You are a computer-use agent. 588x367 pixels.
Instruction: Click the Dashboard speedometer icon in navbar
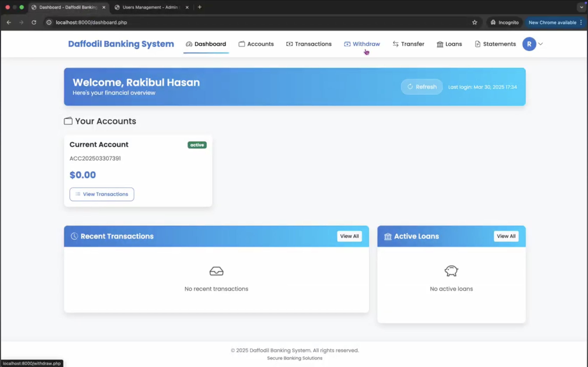pyautogui.click(x=189, y=44)
